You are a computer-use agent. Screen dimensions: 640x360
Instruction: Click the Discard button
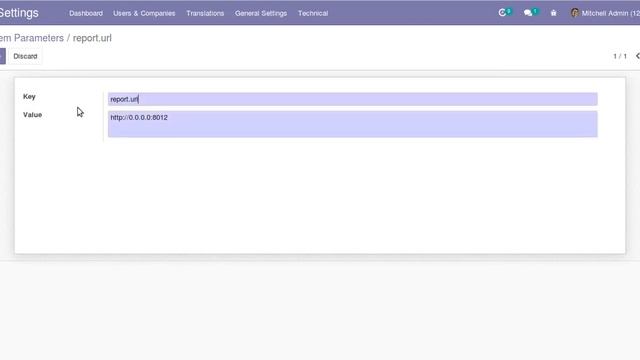point(25,56)
